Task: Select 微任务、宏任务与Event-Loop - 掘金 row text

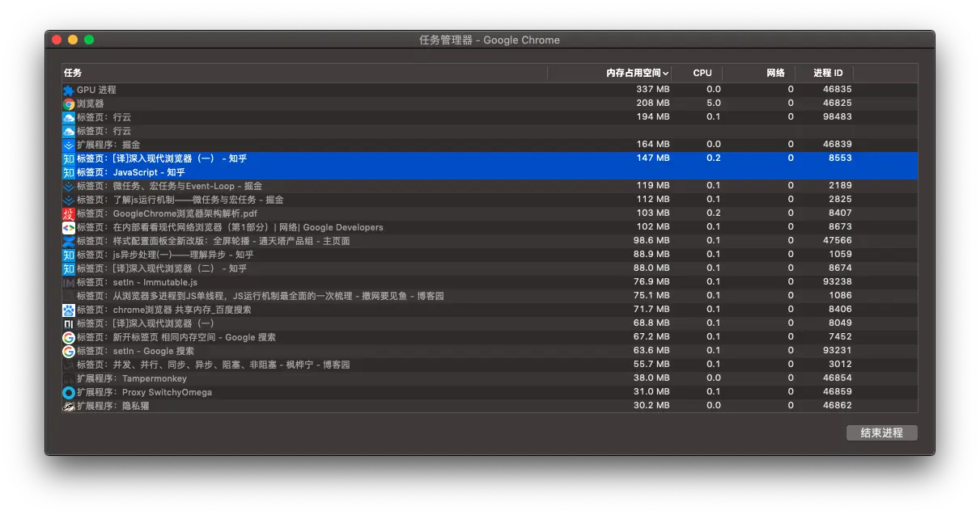Action: (169, 186)
